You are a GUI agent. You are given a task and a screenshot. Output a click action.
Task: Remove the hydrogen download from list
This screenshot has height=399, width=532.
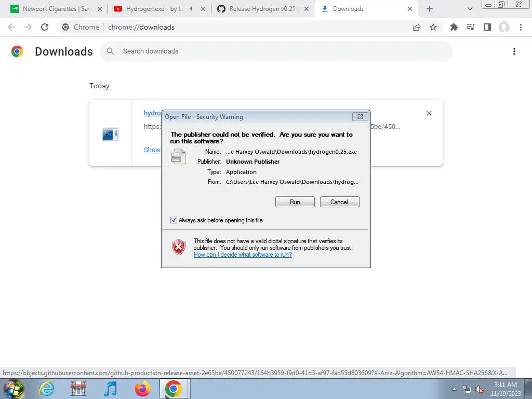(x=429, y=113)
